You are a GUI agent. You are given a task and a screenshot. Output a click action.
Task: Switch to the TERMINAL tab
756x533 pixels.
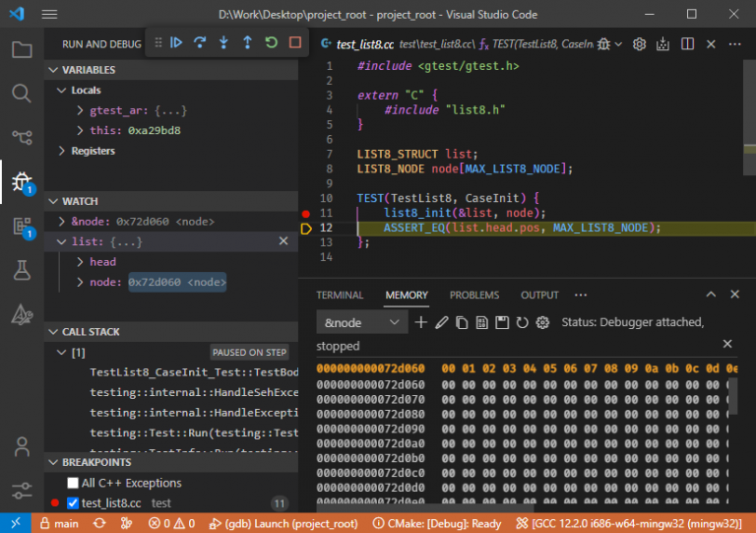[340, 295]
